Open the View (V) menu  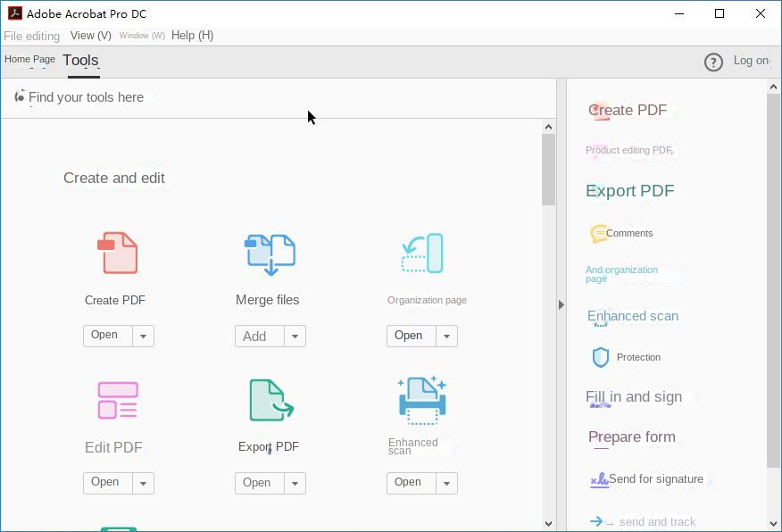pyautogui.click(x=90, y=36)
